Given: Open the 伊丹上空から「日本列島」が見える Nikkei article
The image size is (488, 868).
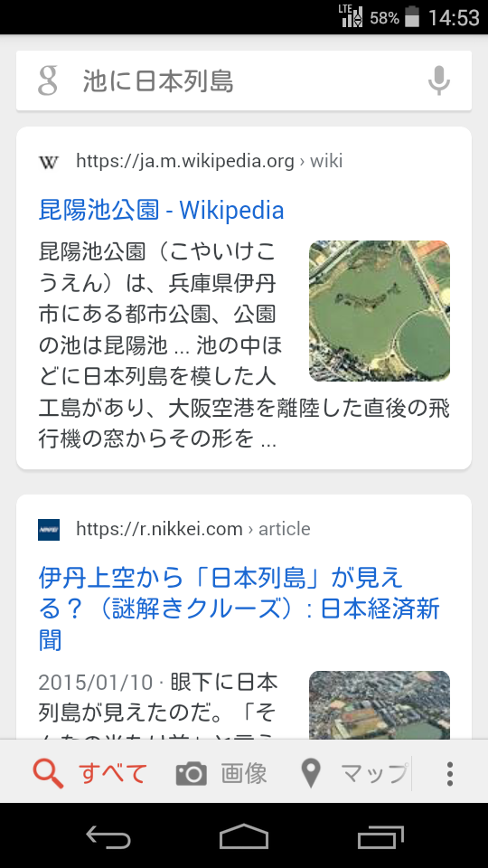Looking at the screenshot, I should click(239, 609).
